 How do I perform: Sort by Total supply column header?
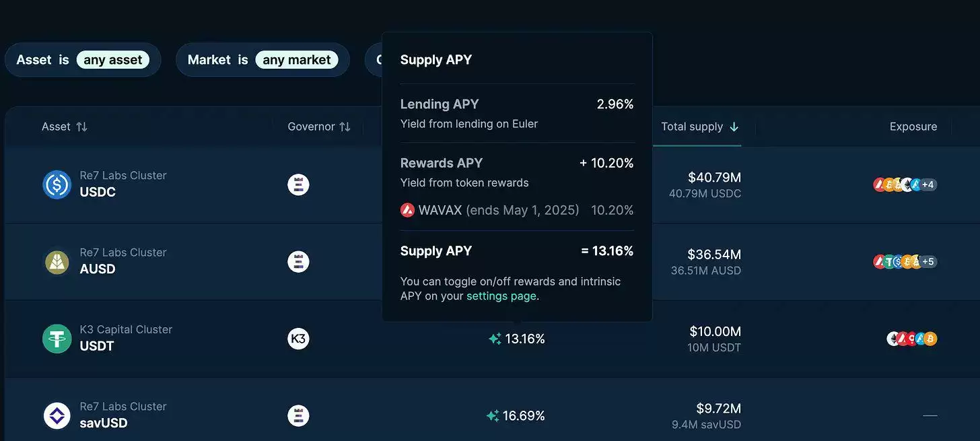[699, 127]
